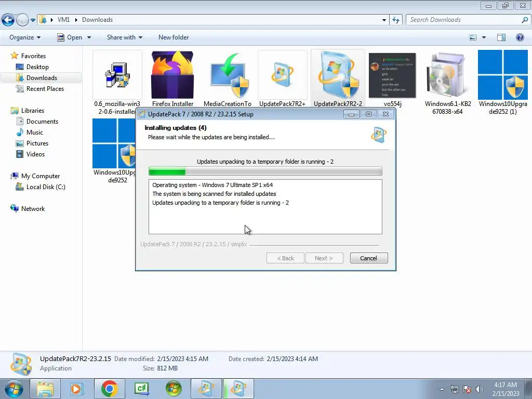Screen dimensions: 532x399
Task: Click VM1 in the address breadcrumb
Action: (63, 20)
